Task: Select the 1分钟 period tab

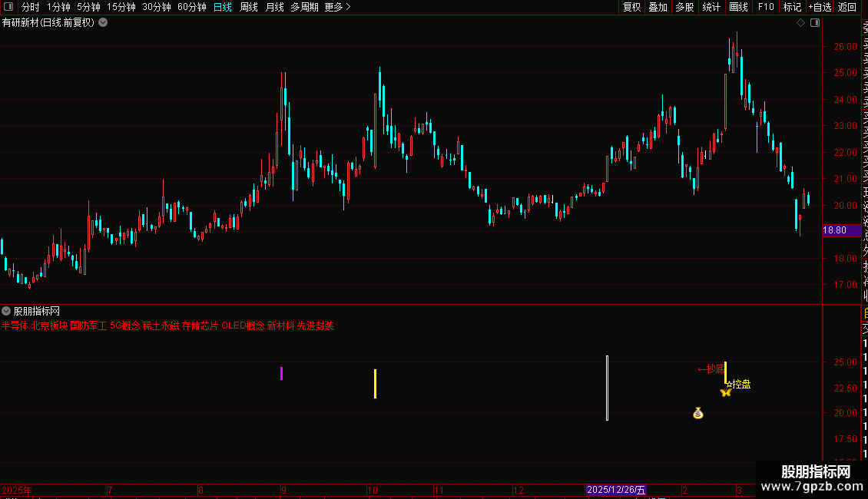Action: 58,7
